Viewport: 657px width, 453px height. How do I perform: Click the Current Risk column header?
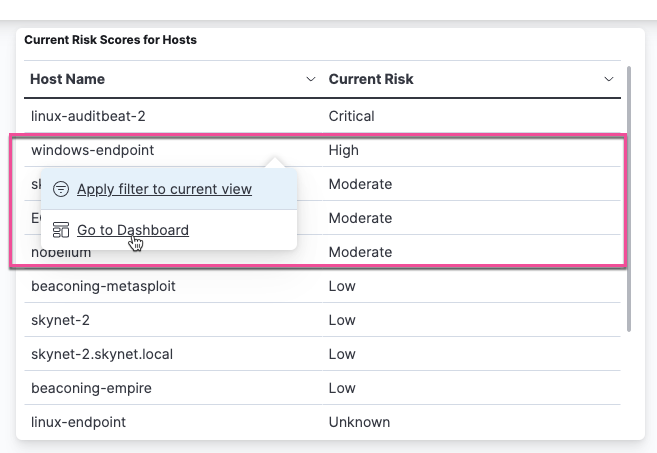(371, 79)
